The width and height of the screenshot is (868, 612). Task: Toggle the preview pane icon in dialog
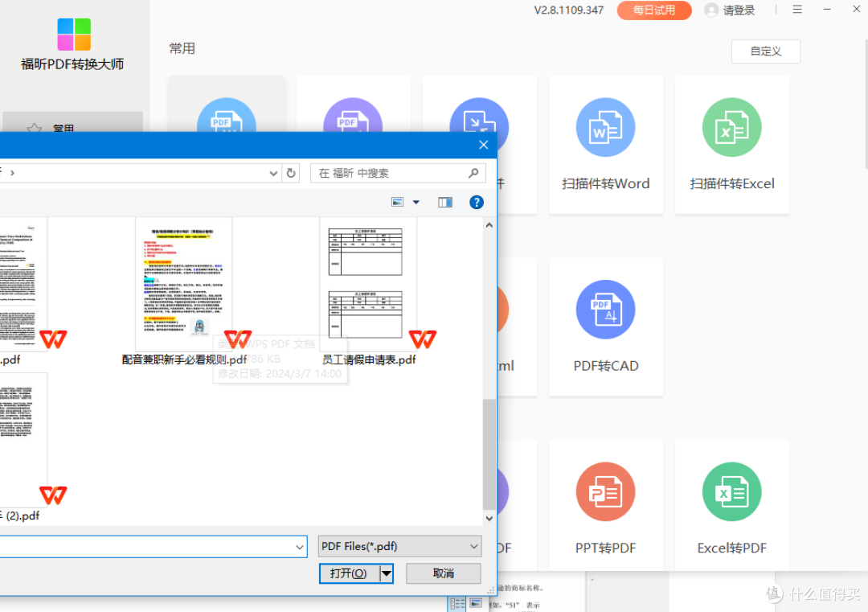(x=445, y=202)
